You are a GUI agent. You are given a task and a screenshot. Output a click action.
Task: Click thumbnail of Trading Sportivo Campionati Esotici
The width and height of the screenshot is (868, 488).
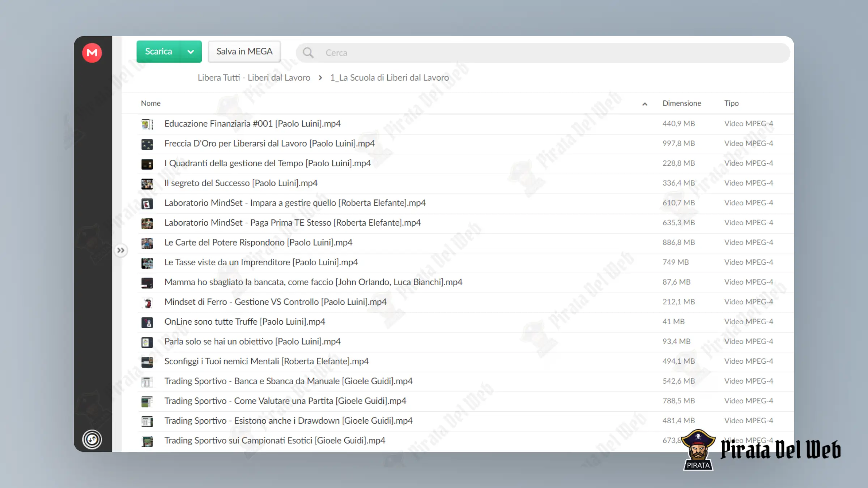(147, 441)
